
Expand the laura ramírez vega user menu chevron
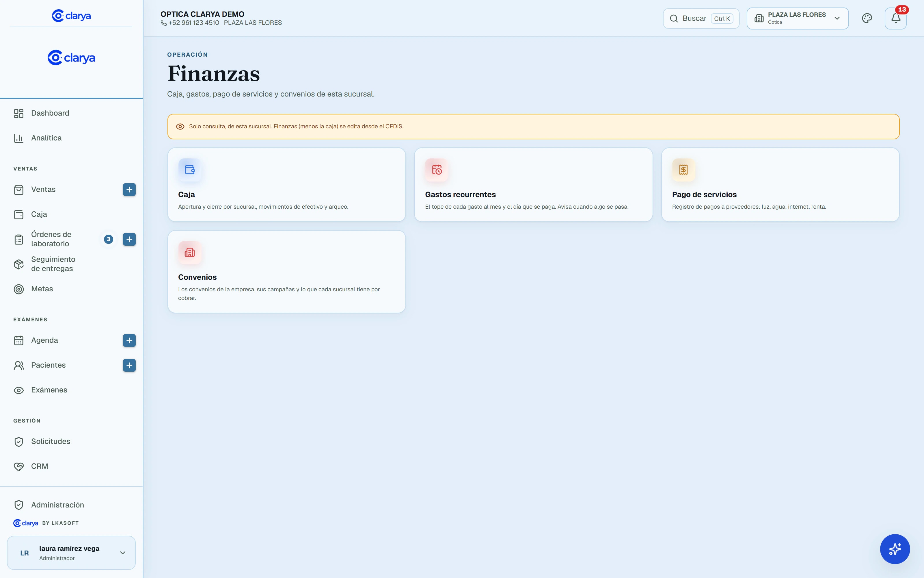[x=122, y=553]
